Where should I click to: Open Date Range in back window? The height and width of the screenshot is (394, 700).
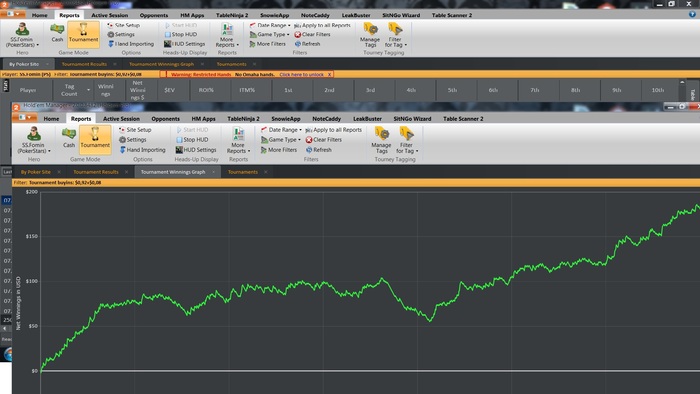270,25
